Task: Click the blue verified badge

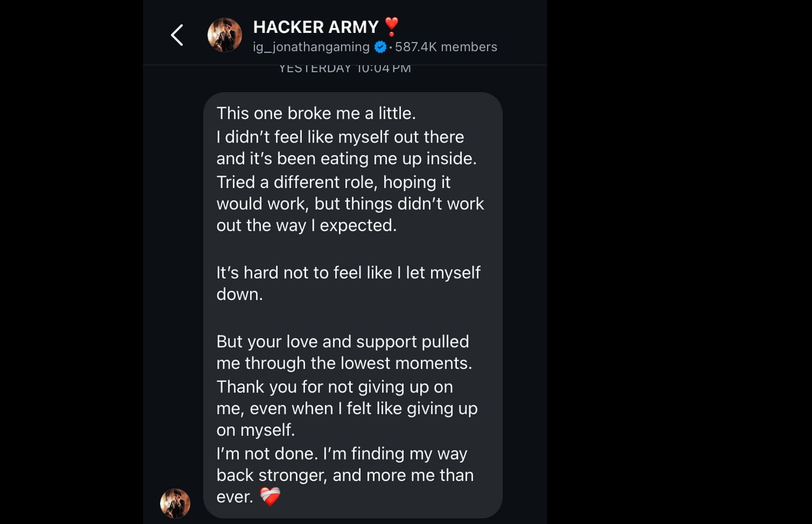Action: [381, 47]
